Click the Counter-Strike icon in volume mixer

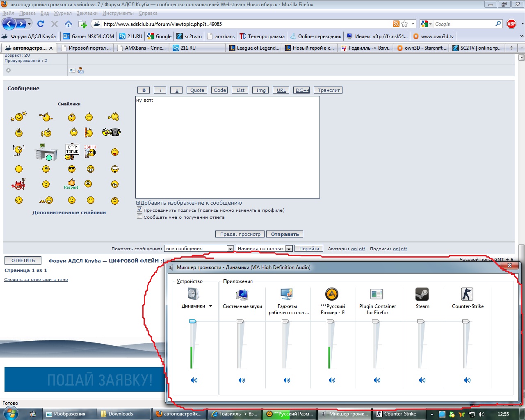pyautogui.click(x=467, y=294)
